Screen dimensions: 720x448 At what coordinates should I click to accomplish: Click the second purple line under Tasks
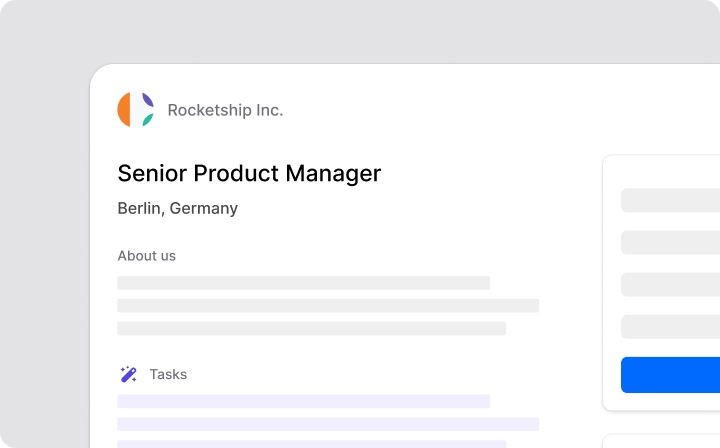(328, 424)
